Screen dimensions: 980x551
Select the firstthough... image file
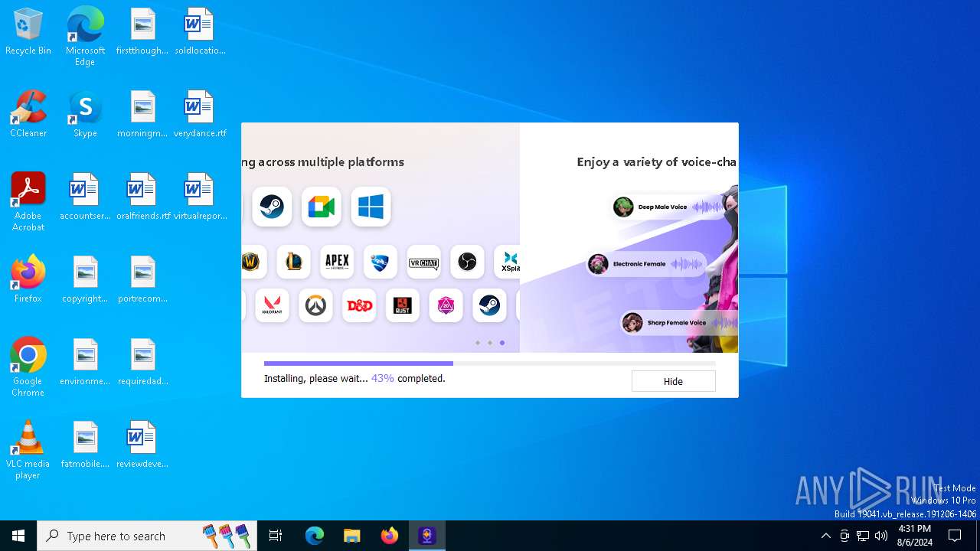click(x=142, y=32)
